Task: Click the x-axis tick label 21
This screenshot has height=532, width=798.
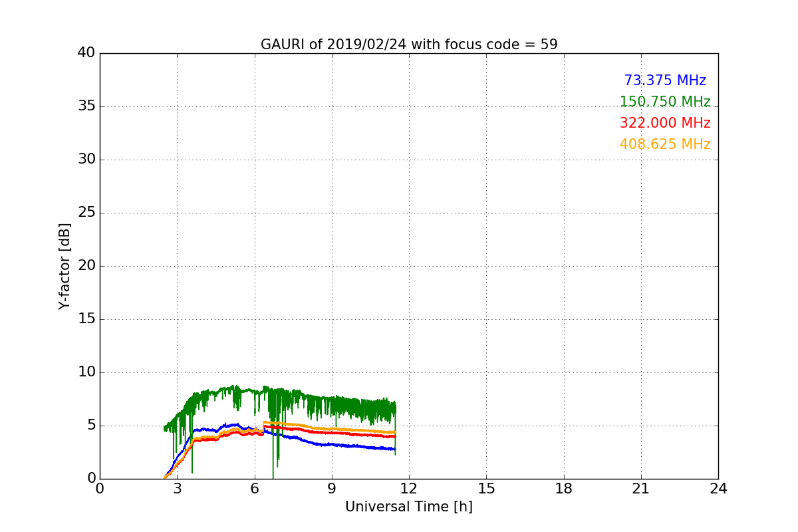Action: 641,488
